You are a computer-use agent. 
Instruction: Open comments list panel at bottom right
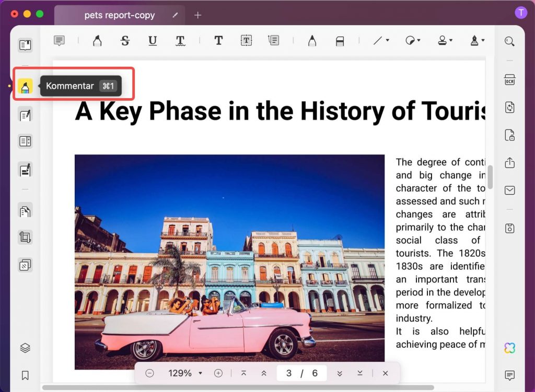[509, 375]
